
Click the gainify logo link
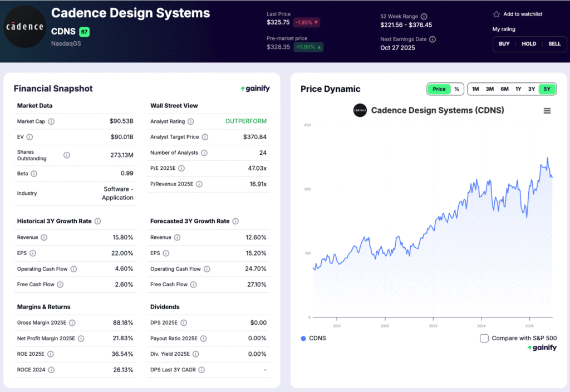[255, 88]
